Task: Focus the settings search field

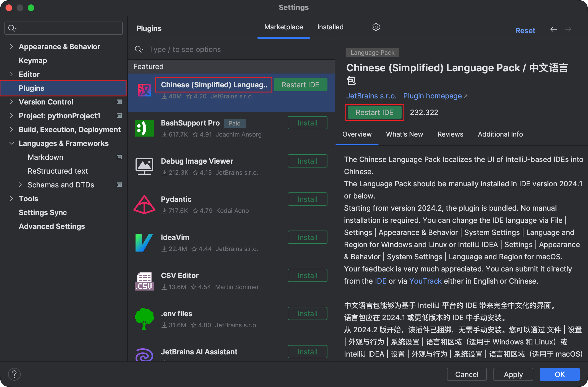Action: coord(64,28)
